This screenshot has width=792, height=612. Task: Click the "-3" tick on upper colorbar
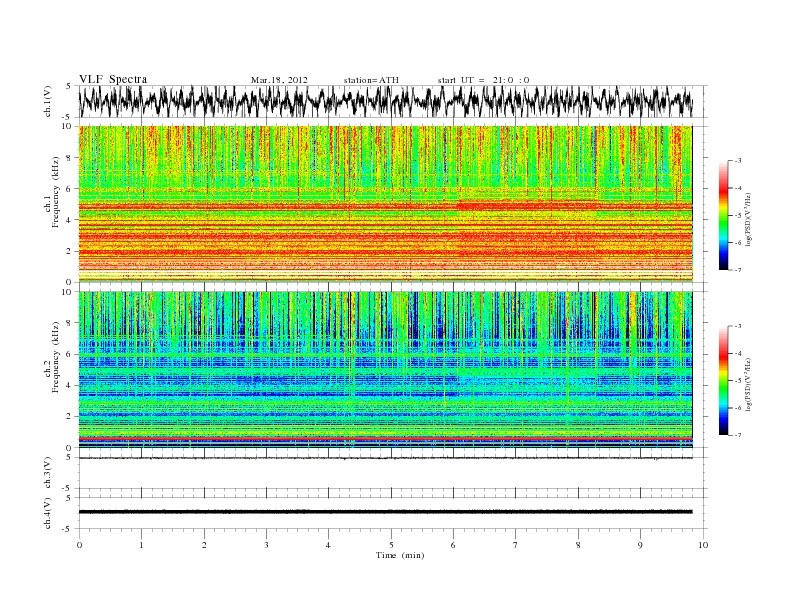click(x=738, y=161)
